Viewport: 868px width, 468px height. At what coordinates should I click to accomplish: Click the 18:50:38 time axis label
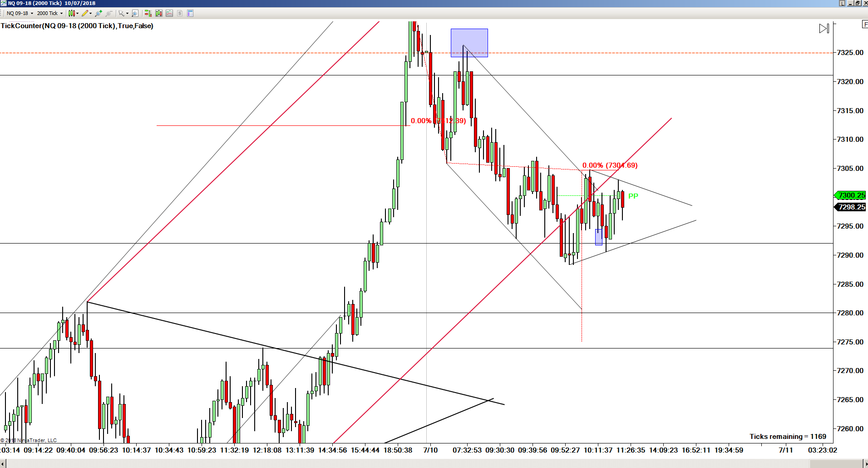[x=398, y=450]
